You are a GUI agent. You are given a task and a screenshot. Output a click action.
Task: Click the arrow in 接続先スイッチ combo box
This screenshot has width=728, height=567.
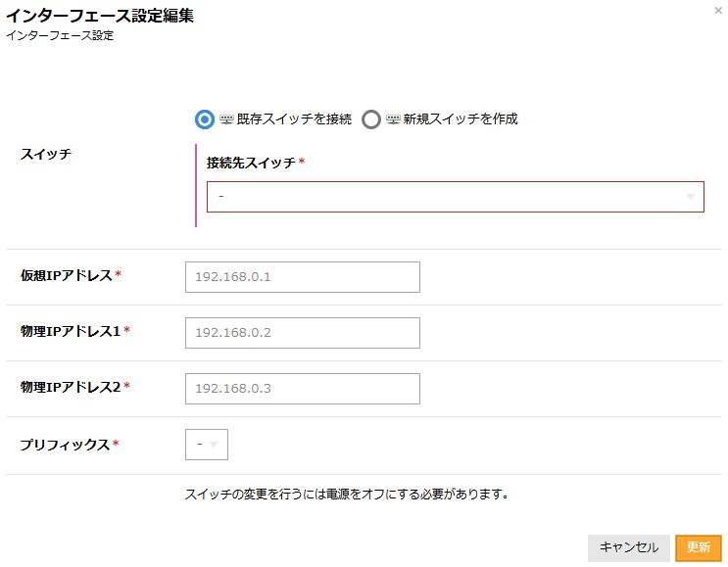[691, 197]
